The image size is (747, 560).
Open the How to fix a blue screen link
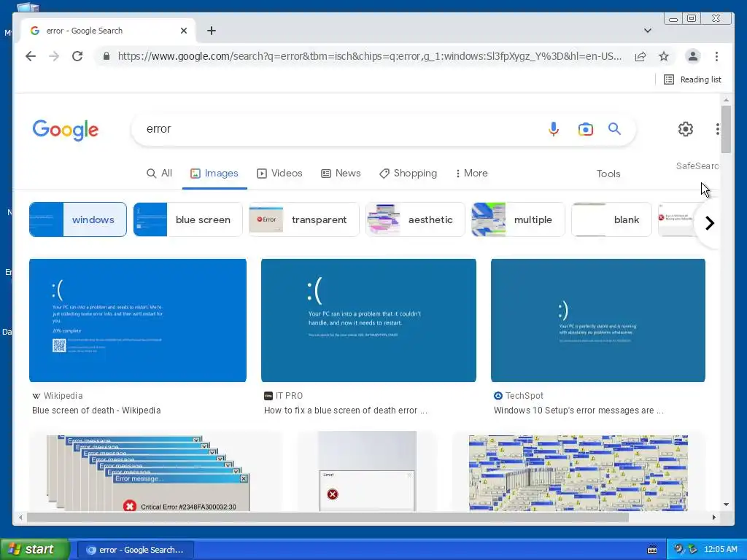[x=345, y=411]
